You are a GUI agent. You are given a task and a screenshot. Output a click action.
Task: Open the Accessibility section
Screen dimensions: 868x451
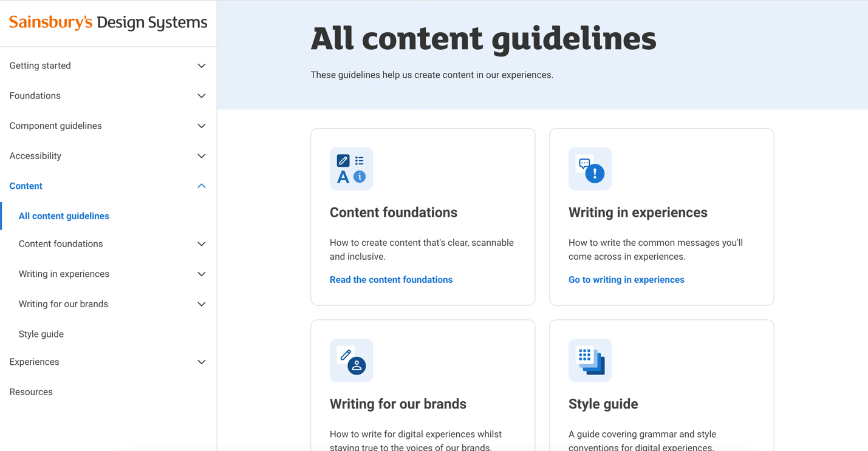(x=201, y=156)
